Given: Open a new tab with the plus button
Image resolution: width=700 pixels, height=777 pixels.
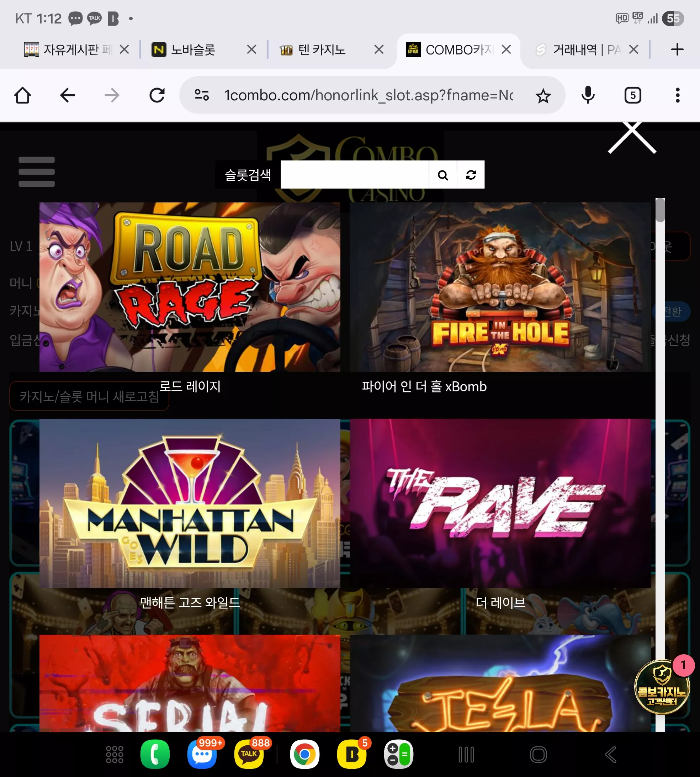Looking at the screenshot, I should click(x=677, y=49).
